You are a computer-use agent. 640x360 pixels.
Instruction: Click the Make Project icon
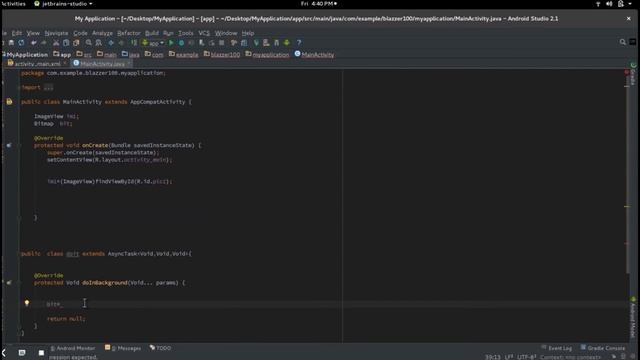134,42
